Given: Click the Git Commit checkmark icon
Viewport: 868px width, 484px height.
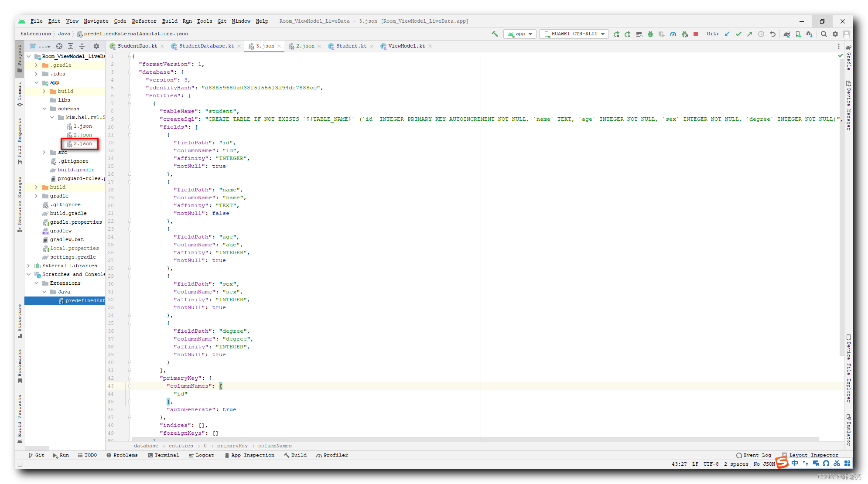Looking at the screenshot, I should coord(738,34).
